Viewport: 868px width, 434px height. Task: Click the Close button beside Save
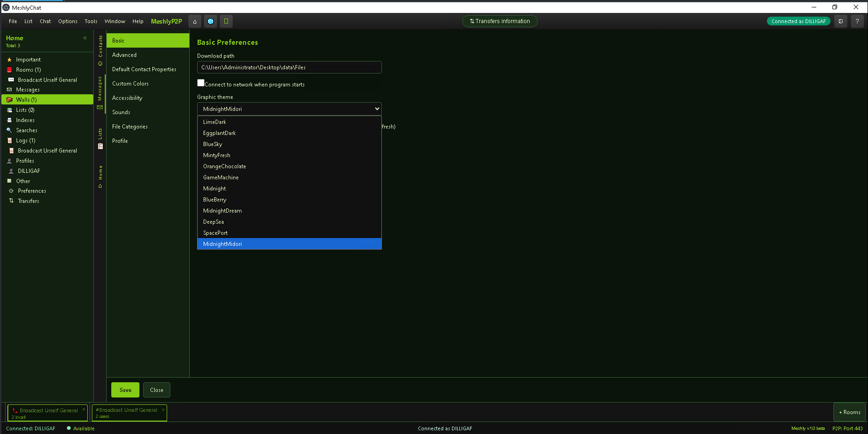(x=157, y=390)
